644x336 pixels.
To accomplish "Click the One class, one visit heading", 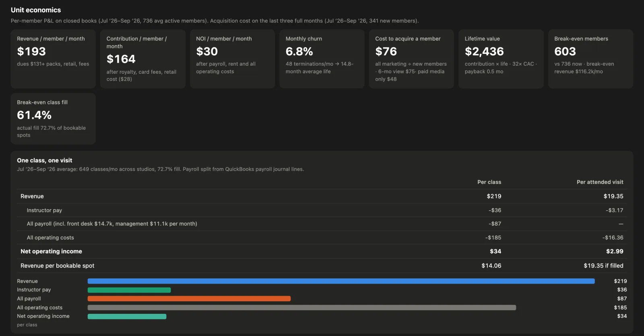I will (x=45, y=160).
